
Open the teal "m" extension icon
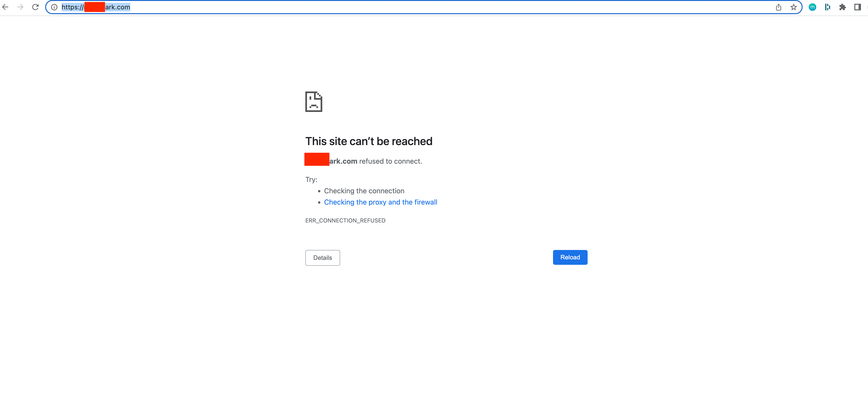click(x=812, y=7)
